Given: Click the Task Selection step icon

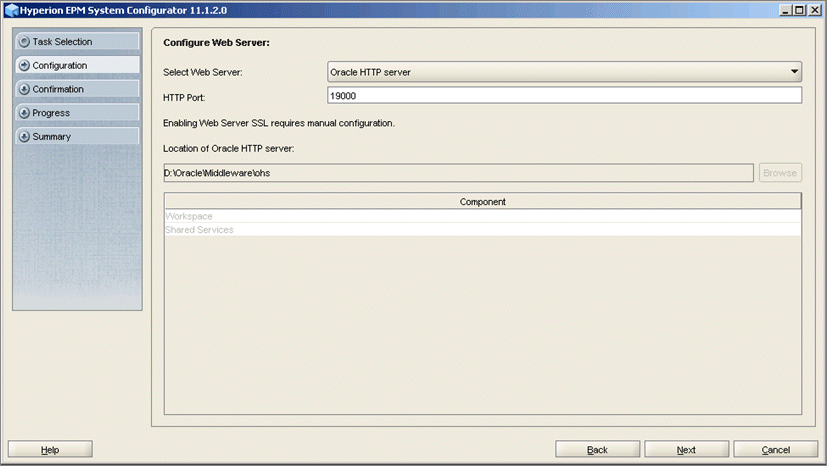Looking at the screenshot, I should (x=24, y=42).
